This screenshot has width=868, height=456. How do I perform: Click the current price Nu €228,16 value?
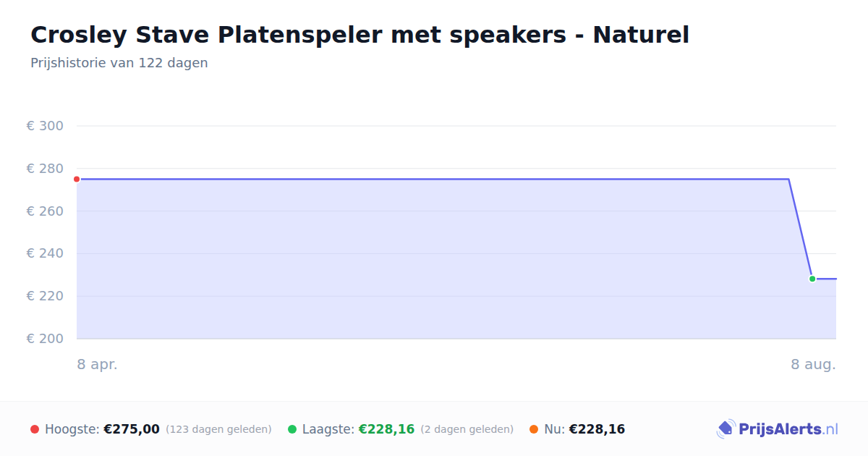[597, 429]
